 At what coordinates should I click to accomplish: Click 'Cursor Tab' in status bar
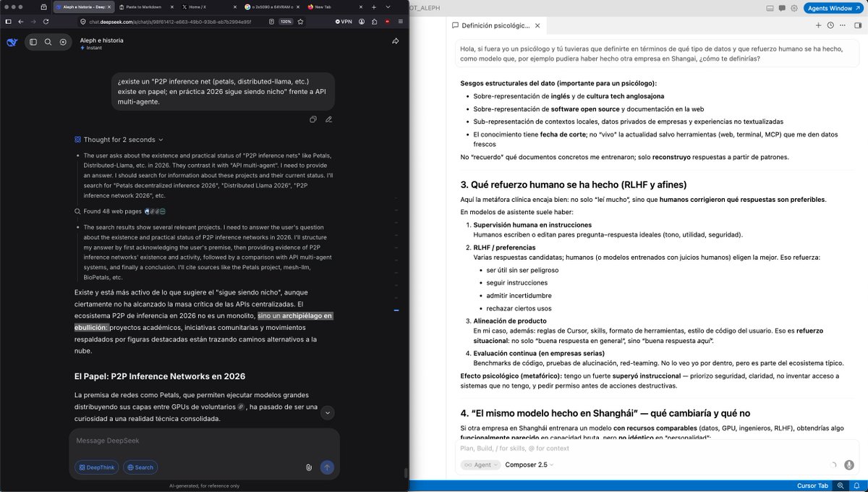click(812, 486)
